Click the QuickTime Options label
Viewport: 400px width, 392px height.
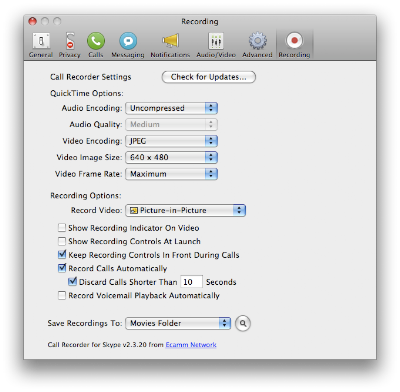tap(87, 93)
